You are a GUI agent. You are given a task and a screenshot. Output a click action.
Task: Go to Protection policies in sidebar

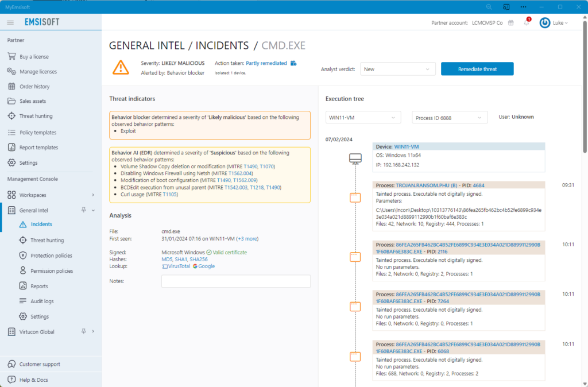tap(51, 256)
